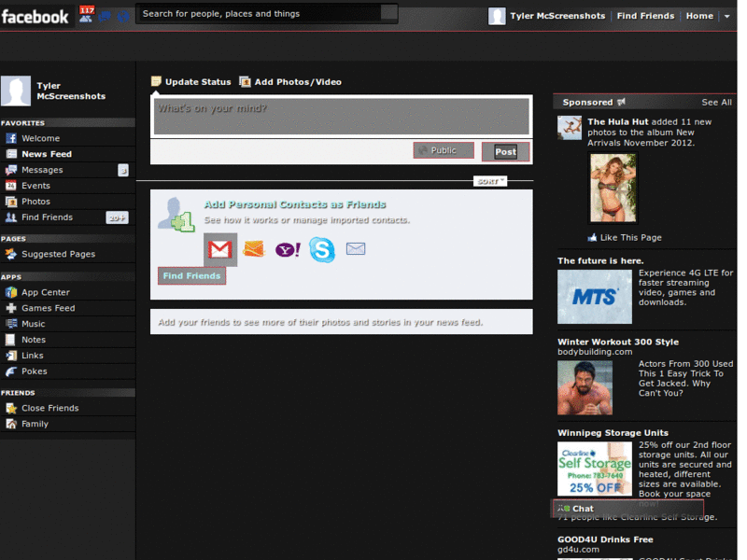The width and height of the screenshot is (747, 560).
Task: Click the Find Friends button under contacts
Action: tap(192, 276)
